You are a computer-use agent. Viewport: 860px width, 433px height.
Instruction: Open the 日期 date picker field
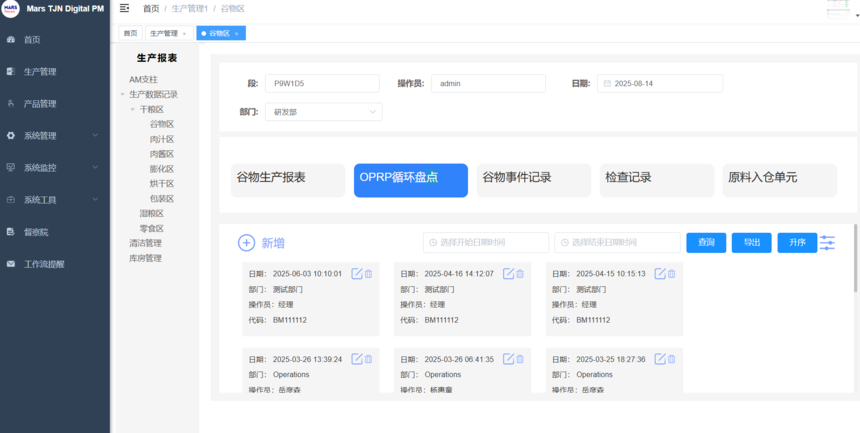click(x=660, y=83)
